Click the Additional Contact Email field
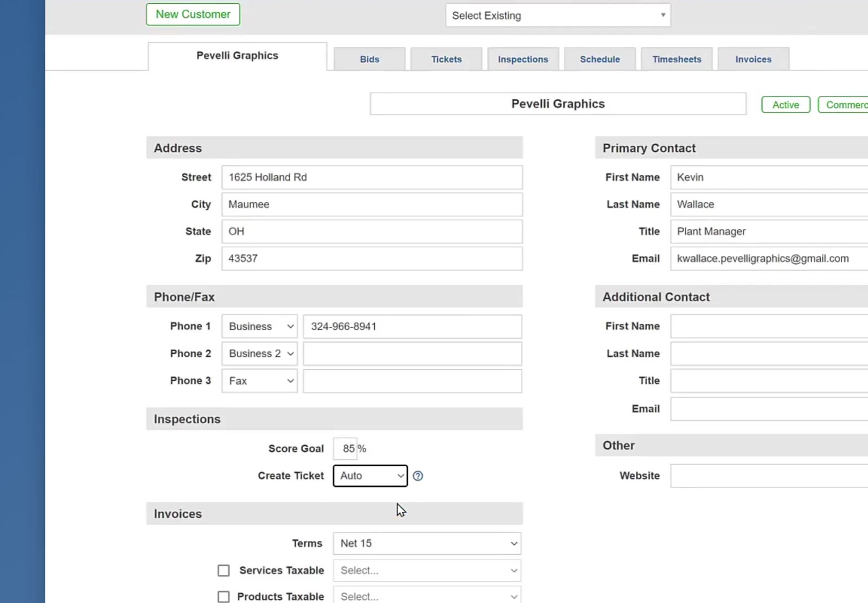Image resolution: width=868 pixels, height=603 pixels. click(x=769, y=409)
